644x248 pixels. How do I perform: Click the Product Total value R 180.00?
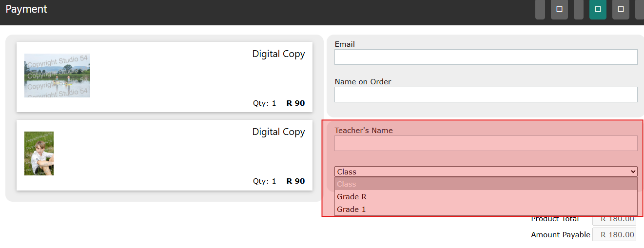(614, 219)
